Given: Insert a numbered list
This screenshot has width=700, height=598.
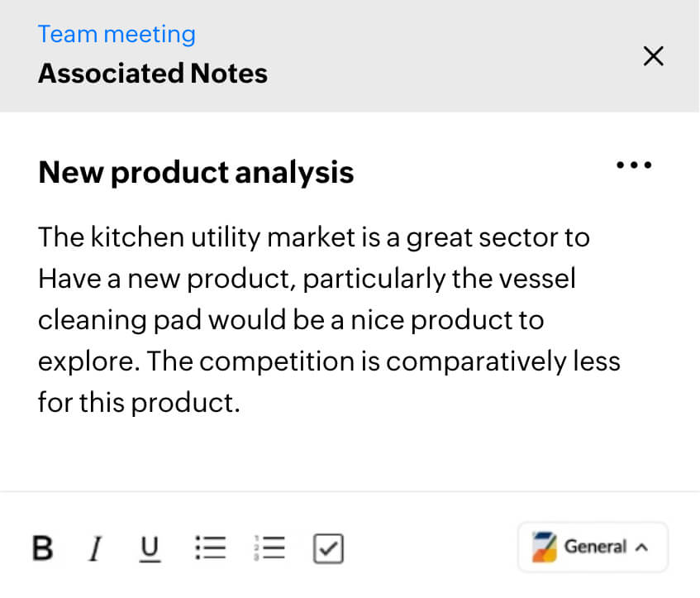Looking at the screenshot, I should coord(270,547).
